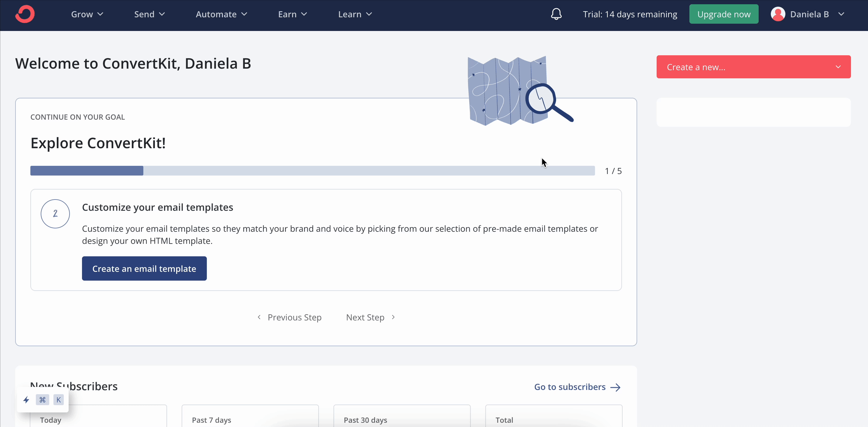This screenshot has width=868, height=427.
Task: Select the Past 7 days stat card
Action: (x=250, y=416)
